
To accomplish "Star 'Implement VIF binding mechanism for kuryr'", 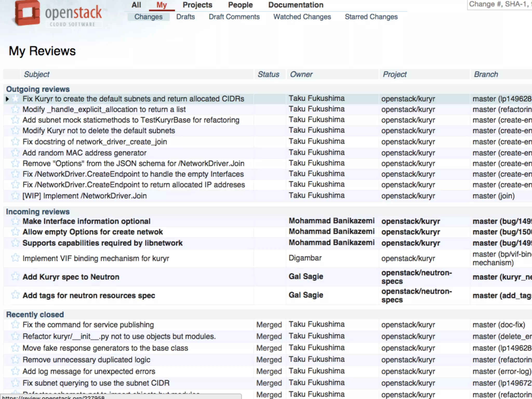I will coord(15,258).
